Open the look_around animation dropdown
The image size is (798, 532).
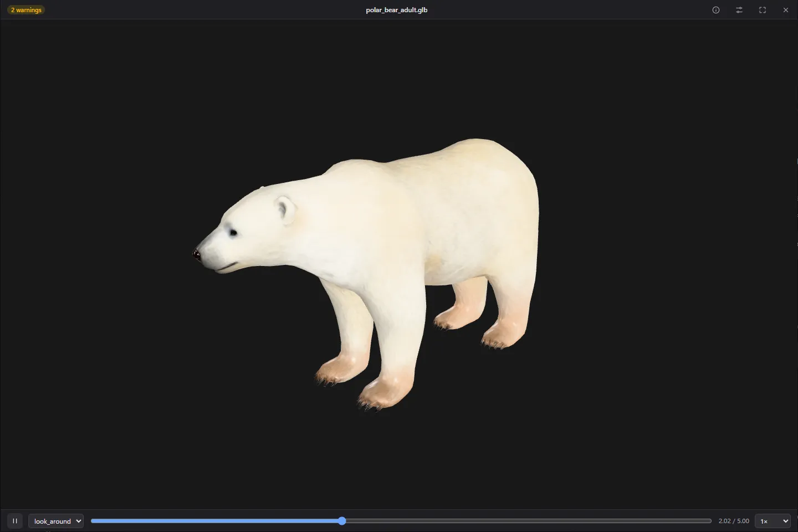click(56, 521)
